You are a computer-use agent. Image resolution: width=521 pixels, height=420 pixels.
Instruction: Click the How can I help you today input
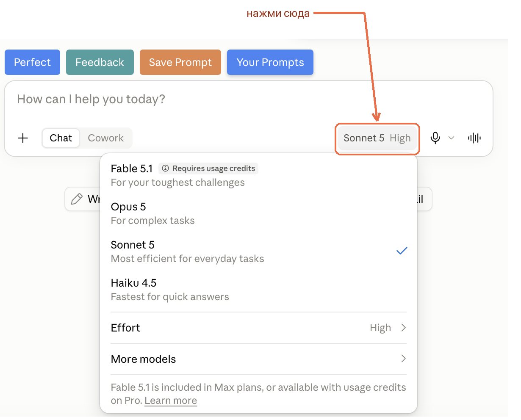click(248, 99)
